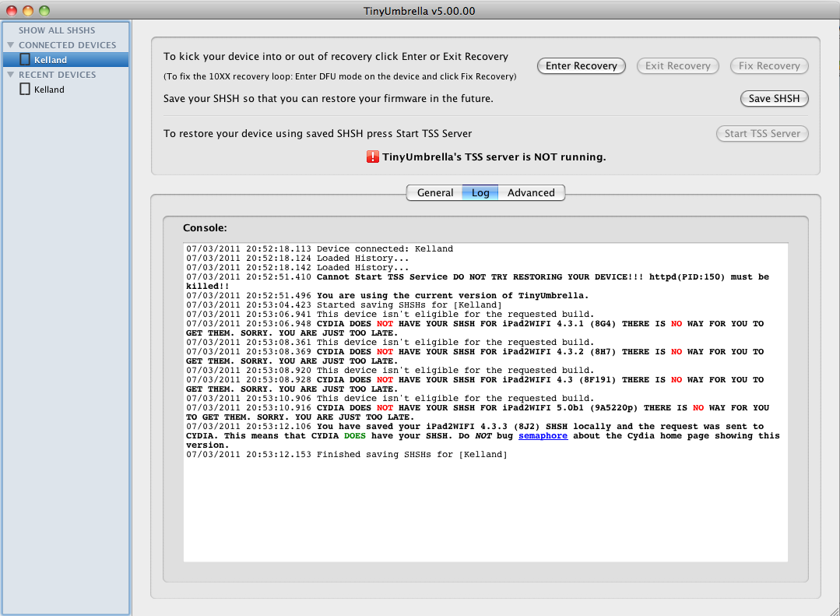Click the device icon under Recent Devices
The width and height of the screenshot is (840, 616).
click(25, 89)
